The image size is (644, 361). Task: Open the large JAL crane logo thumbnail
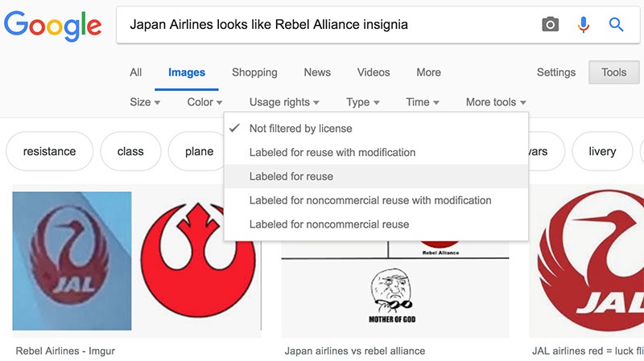[587, 261]
